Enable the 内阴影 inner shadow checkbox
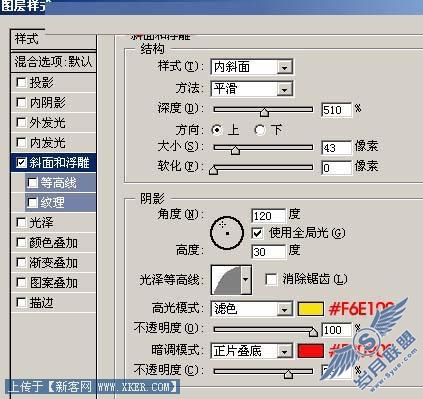The image size is (423, 399). (x=21, y=102)
